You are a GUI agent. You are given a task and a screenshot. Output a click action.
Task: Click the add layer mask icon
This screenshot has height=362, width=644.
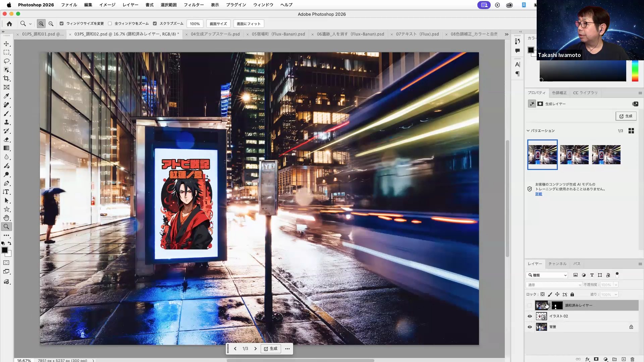(x=596, y=359)
